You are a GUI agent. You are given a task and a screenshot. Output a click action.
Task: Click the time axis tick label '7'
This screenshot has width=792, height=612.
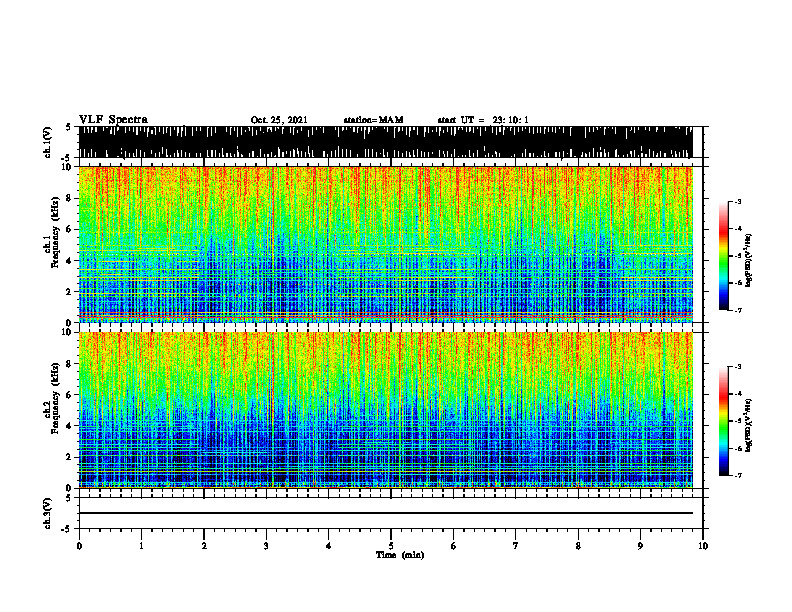click(x=516, y=546)
